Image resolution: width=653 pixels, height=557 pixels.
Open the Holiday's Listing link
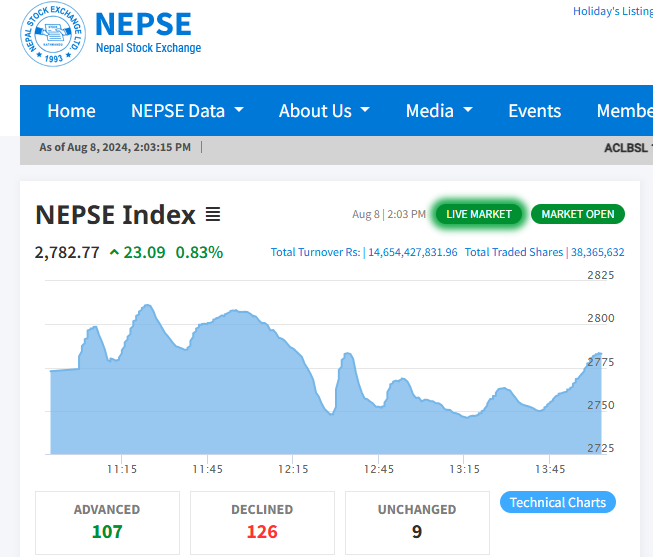click(612, 12)
